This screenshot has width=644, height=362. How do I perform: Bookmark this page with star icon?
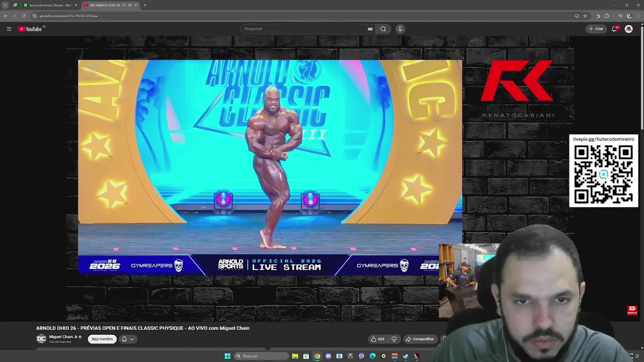[x=585, y=16]
